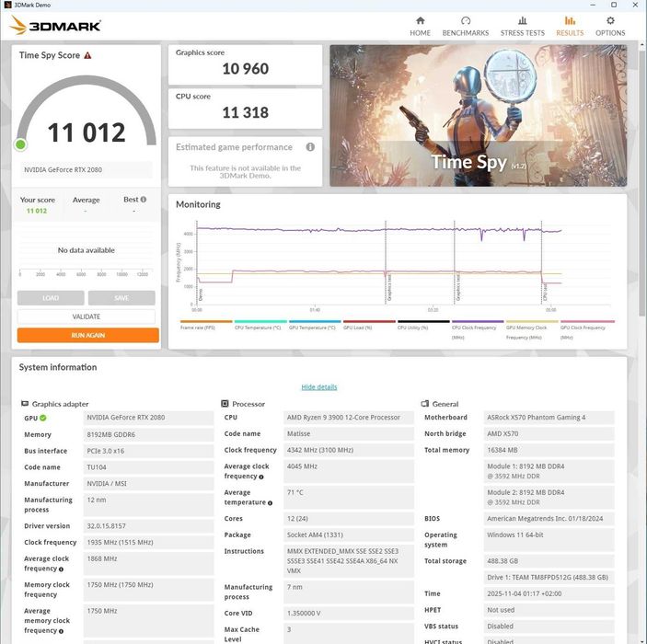The width and height of the screenshot is (647, 644).
Task: Toggle GPU Memory Clock Frequency legend series
Action: [x=532, y=330]
